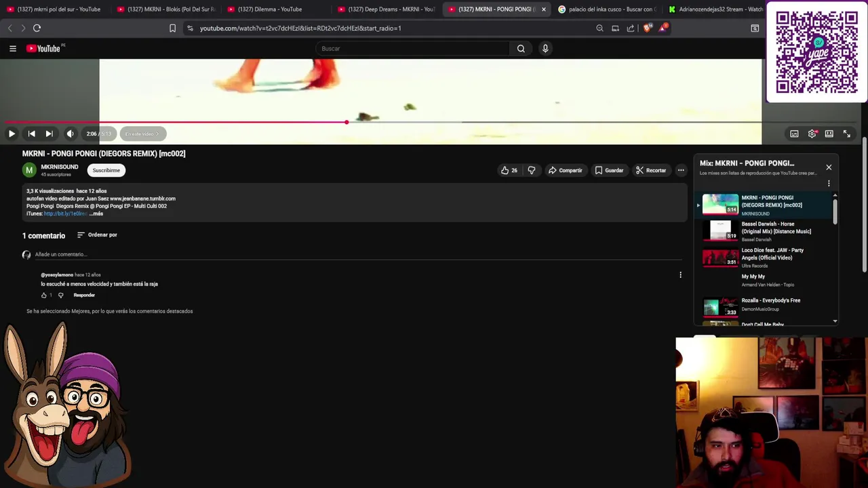Dislike the comment from @yosoylamono
Image resolution: width=868 pixels, height=488 pixels.
[60, 296]
